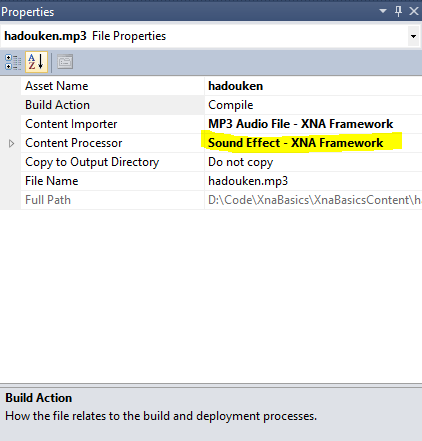This screenshot has width=422, height=441.
Task: Click the Build Action description pane
Action: coord(211,414)
